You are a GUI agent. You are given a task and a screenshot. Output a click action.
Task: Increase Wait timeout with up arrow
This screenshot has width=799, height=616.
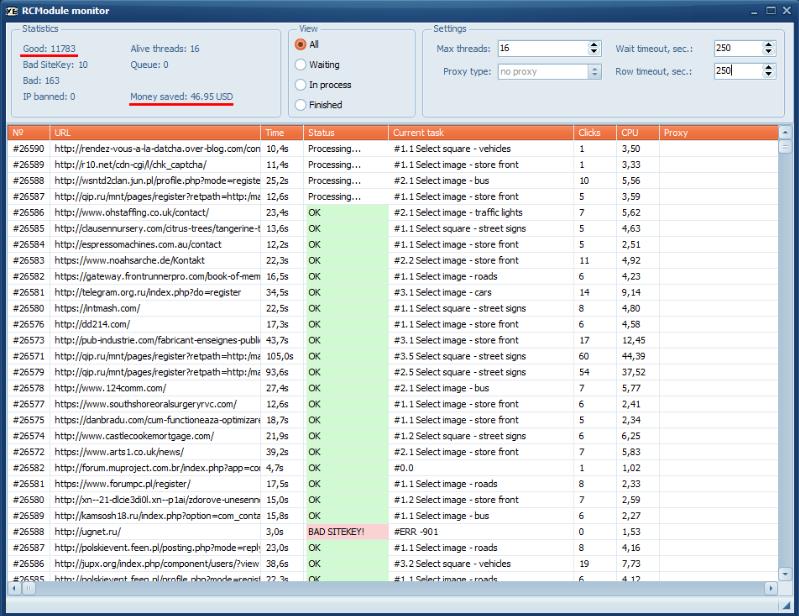768,45
